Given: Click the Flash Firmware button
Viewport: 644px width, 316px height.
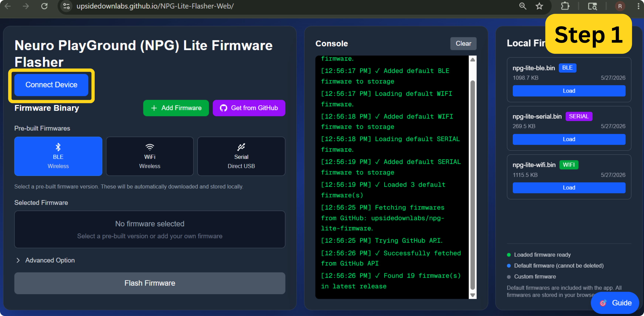Looking at the screenshot, I should [150, 283].
